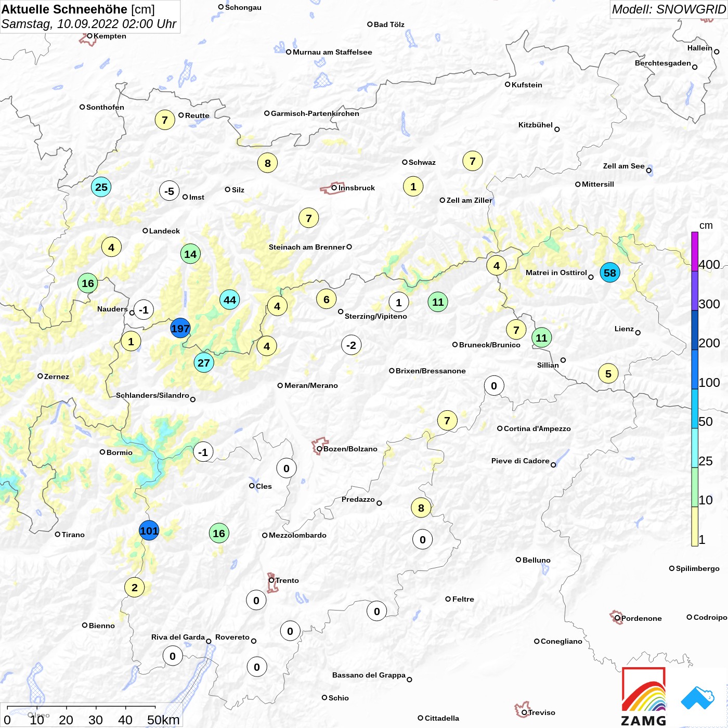The width and height of the screenshot is (728, 728).
Task: Select the 7 marker beside Reutte
Action: pos(165,120)
